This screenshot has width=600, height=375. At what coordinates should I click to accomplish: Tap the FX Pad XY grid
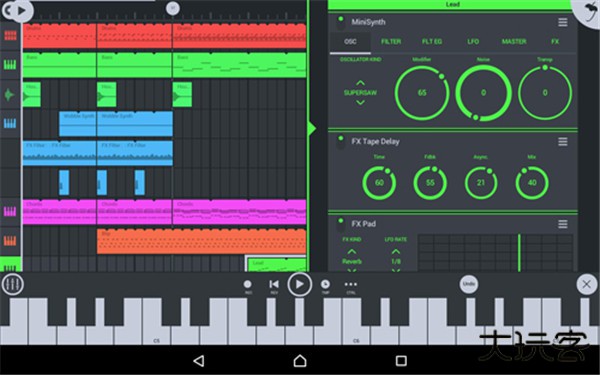[x=495, y=253]
